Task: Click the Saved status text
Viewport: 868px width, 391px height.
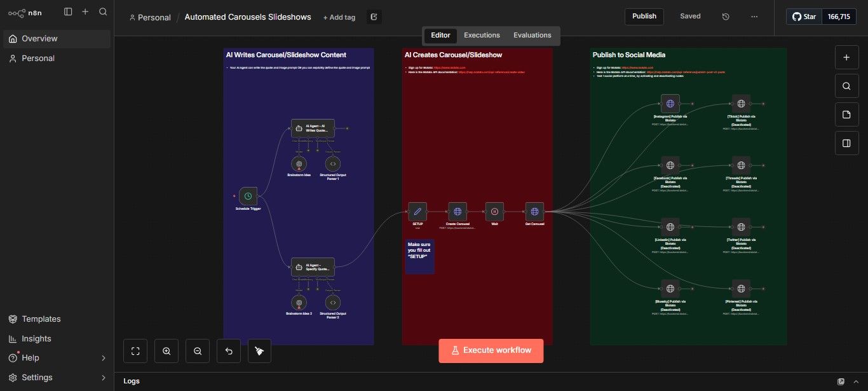Action: pyautogui.click(x=690, y=17)
